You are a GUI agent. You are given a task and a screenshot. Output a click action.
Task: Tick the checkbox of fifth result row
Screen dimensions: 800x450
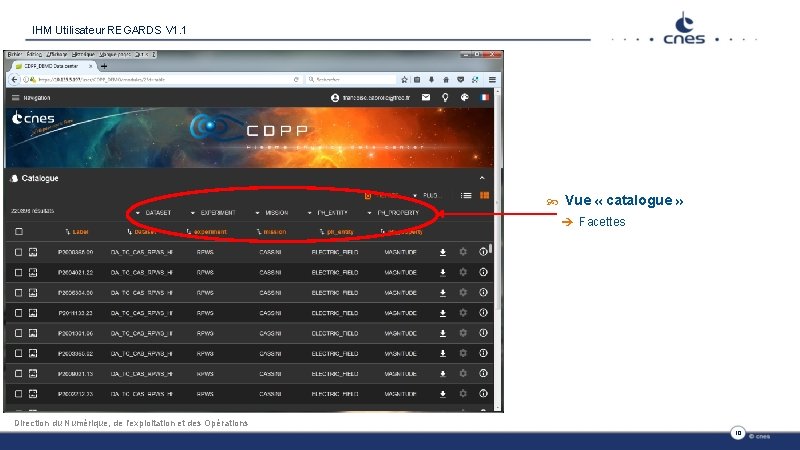point(18,333)
